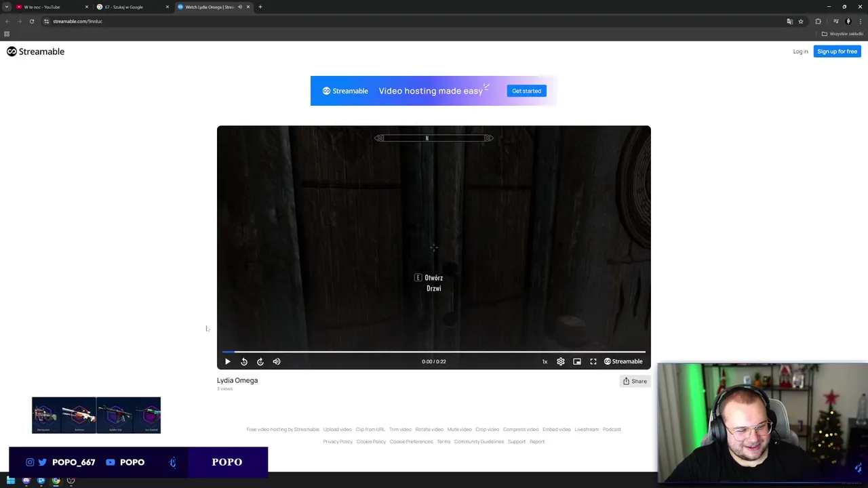Click the Log in link
The width and height of the screenshot is (868, 488).
pyautogui.click(x=800, y=52)
